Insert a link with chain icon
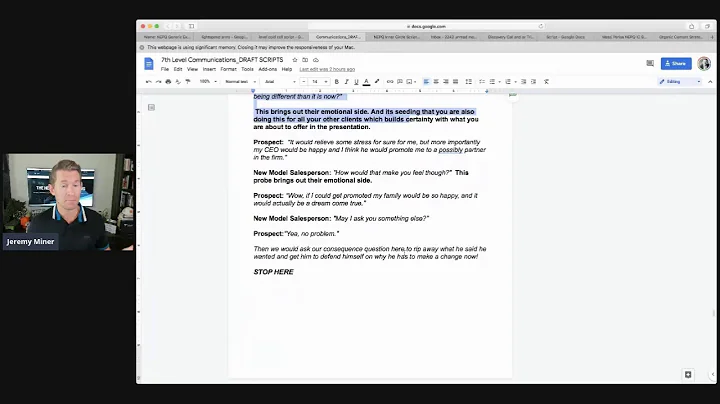The height and width of the screenshot is (404, 720). [390, 82]
